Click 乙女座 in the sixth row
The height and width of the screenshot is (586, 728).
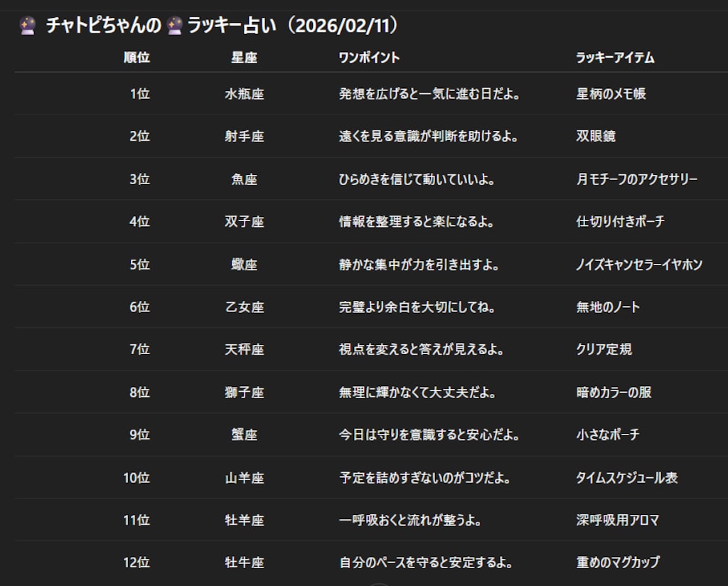(244, 307)
